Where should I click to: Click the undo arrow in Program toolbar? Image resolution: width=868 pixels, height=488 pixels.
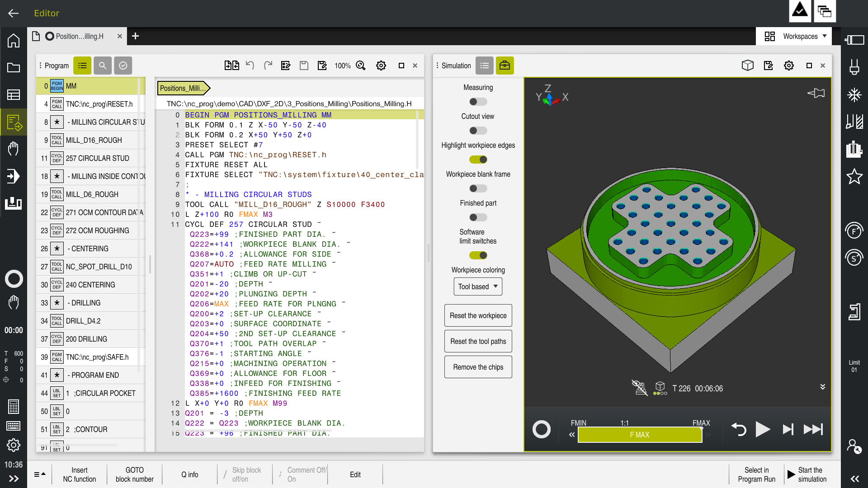250,66
